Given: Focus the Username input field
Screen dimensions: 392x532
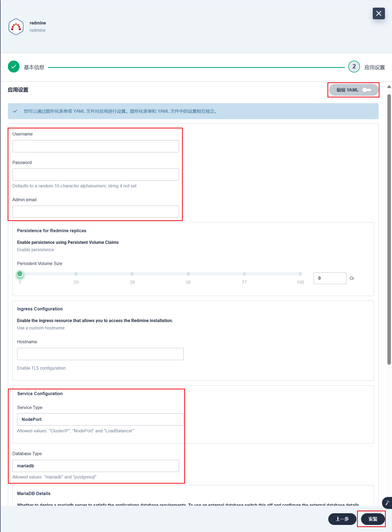Looking at the screenshot, I should click(95, 146).
